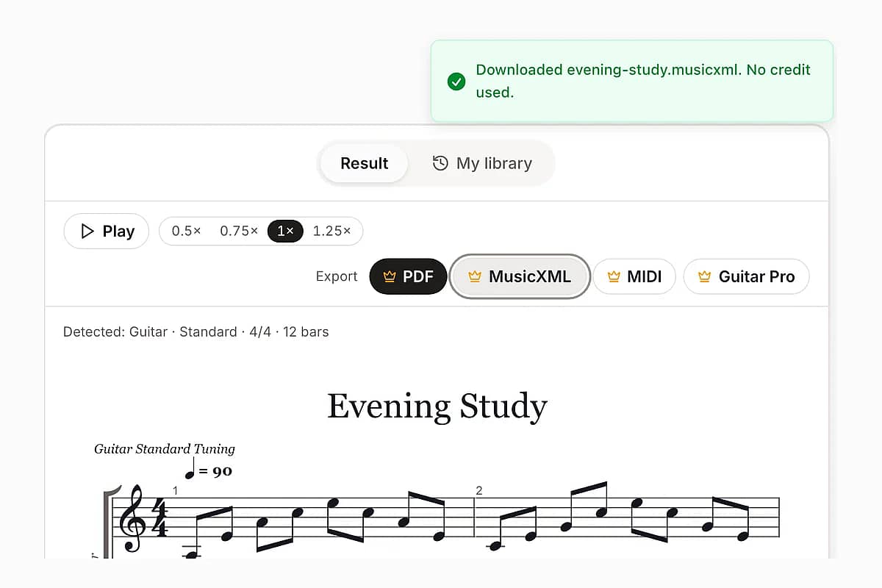Set playback speed to 0.5×
This screenshot has height=588, width=882.
(186, 231)
